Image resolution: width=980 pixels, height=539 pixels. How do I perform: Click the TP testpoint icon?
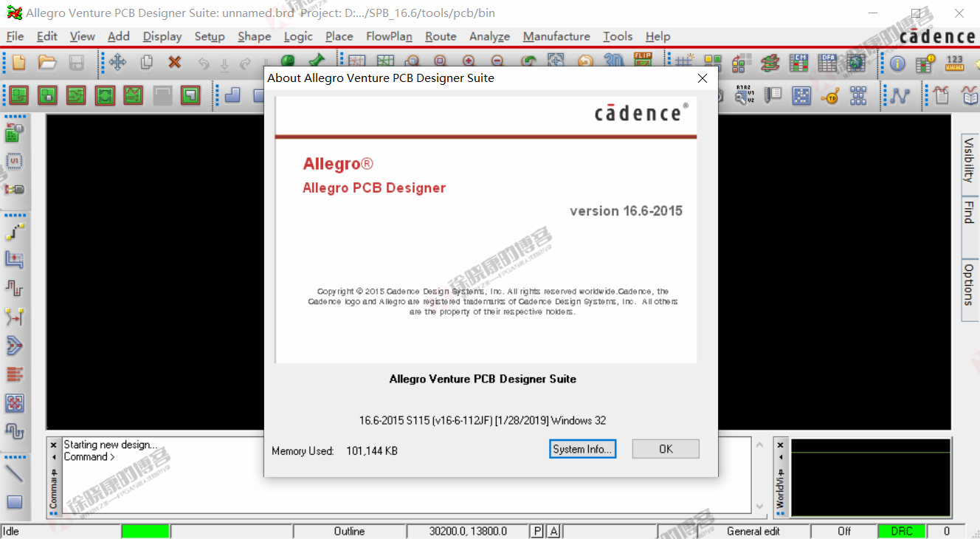pos(830,95)
